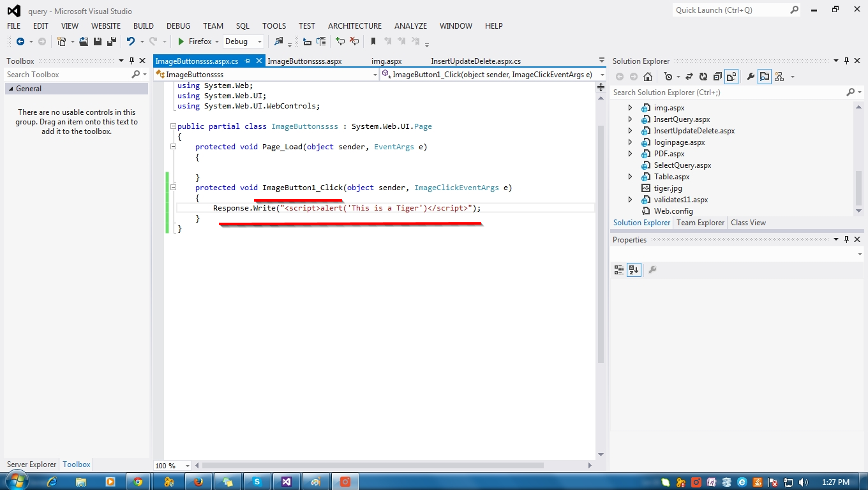Collapse All items in Solution Explorer
The height and width of the screenshot is (490, 868).
[x=717, y=77]
